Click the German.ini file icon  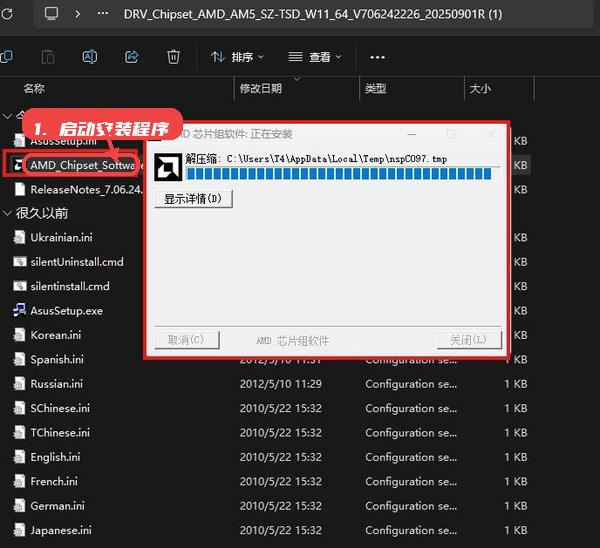[20, 506]
